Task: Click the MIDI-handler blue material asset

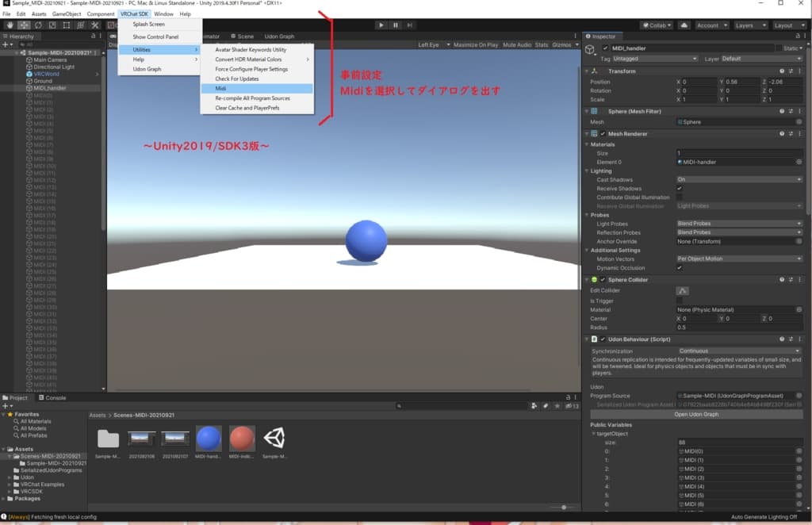Action: click(208, 439)
